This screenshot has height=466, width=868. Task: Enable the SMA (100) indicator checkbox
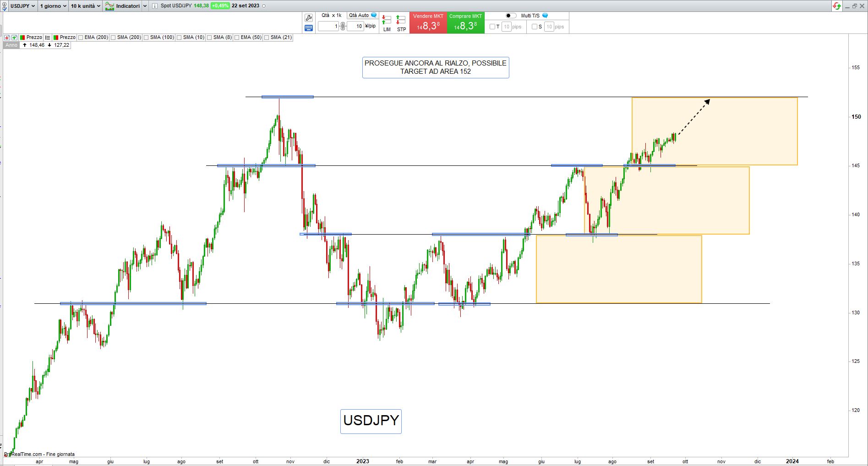click(146, 38)
